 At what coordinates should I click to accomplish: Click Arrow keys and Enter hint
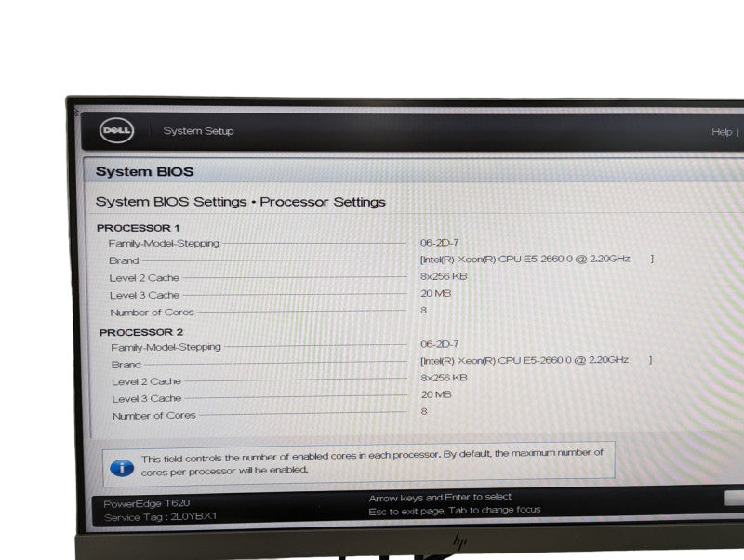point(440,498)
